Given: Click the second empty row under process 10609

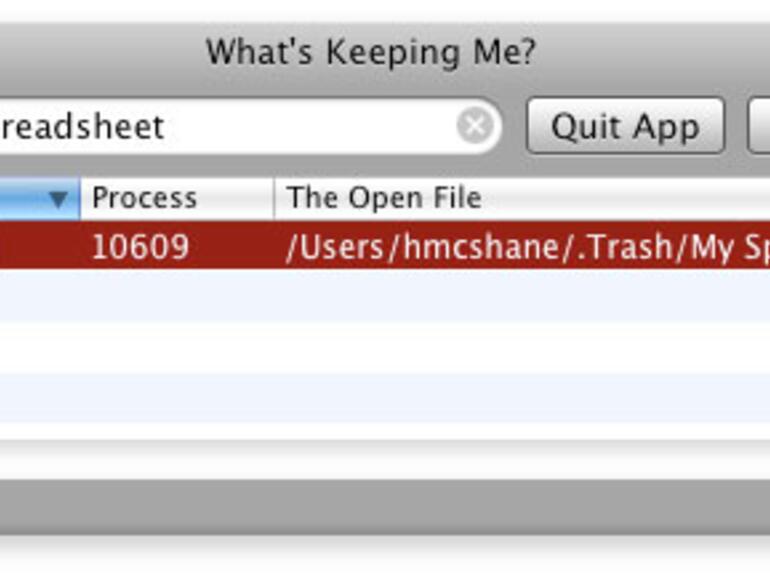Looking at the screenshot, I should tap(385, 346).
